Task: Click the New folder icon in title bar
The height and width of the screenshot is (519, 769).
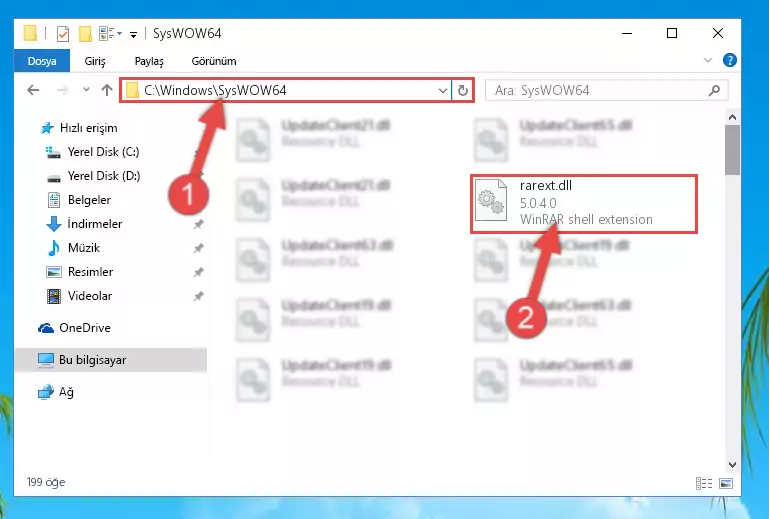Action: click(x=85, y=34)
